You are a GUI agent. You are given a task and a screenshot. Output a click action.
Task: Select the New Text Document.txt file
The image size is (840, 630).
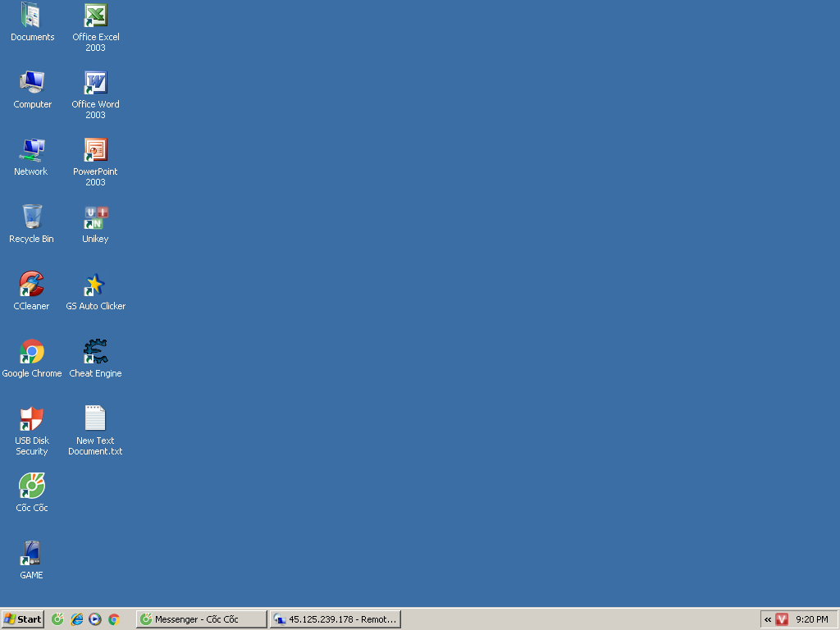click(x=95, y=431)
